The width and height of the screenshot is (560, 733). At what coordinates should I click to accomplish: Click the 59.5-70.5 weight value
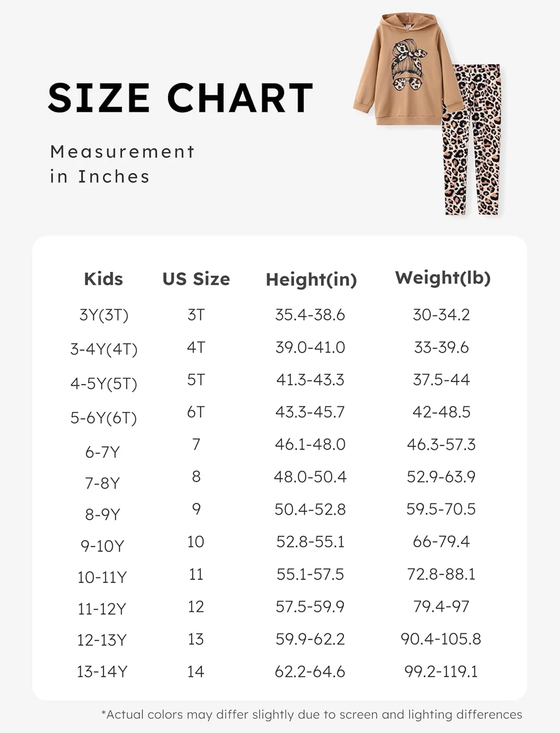pyautogui.click(x=441, y=509)
